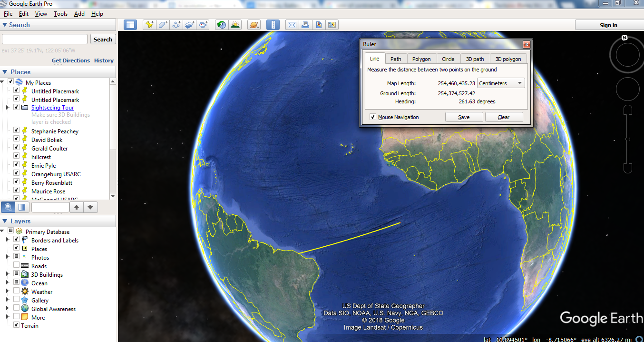
Task: Enable the Roads layer checkbox
Action: pos(17,266)
